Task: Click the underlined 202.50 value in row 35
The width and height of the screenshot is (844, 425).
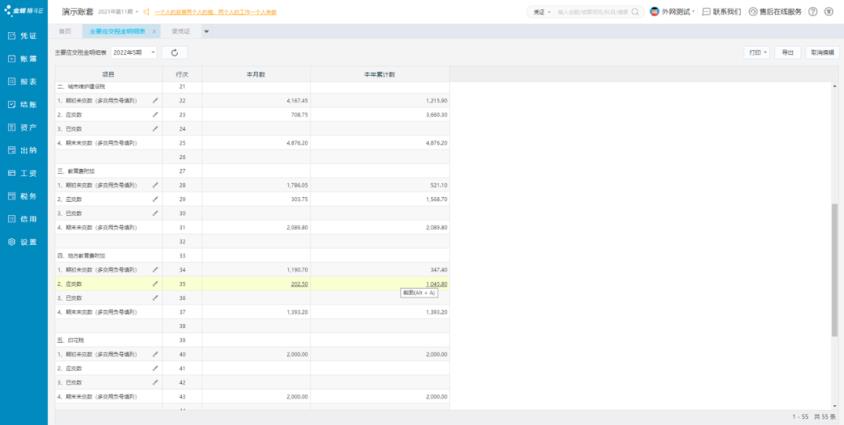Action: click(299, 284)
